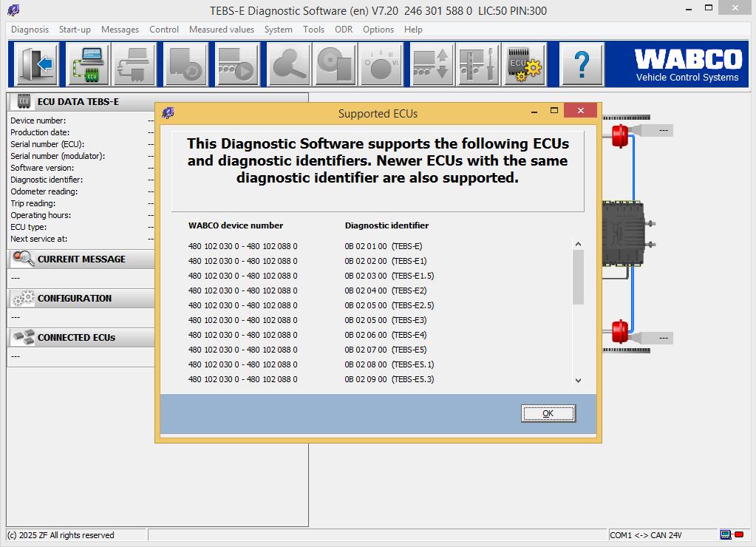The height and width of the screenshot is (547, 756).
Task: Start the actuation playback toolbar icon
Action: coord(235,64)
